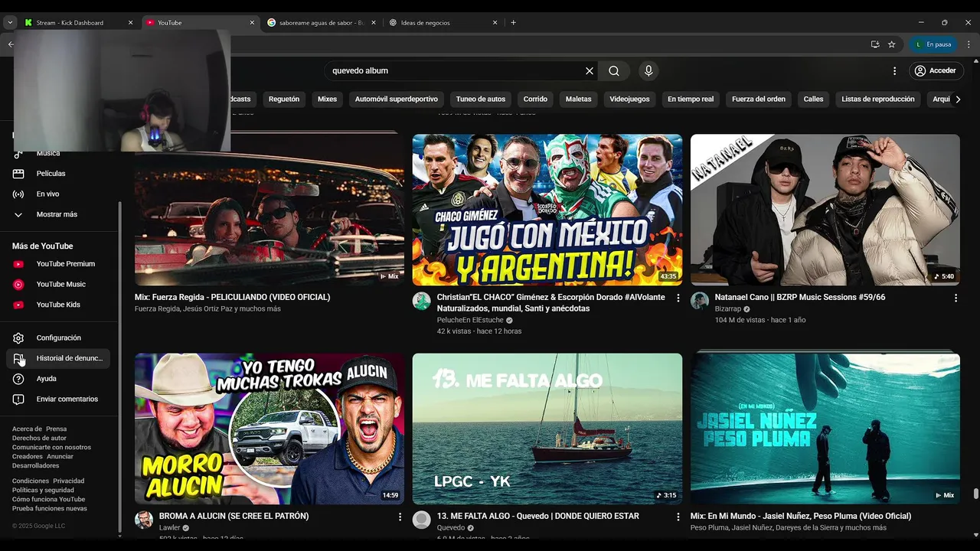Click the Bizarrap channel avatar
Image resolution: width=980 pixels, height=551 pixels.
700,301
